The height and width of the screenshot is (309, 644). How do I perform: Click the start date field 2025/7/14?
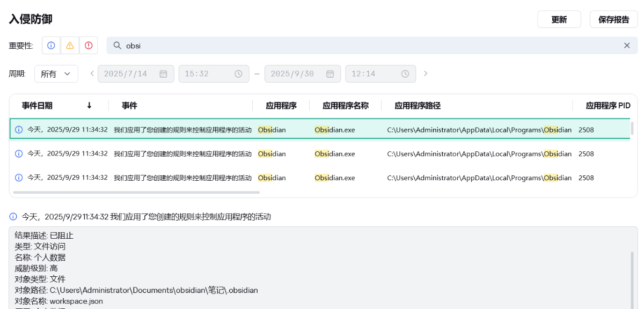click(136, 73)
